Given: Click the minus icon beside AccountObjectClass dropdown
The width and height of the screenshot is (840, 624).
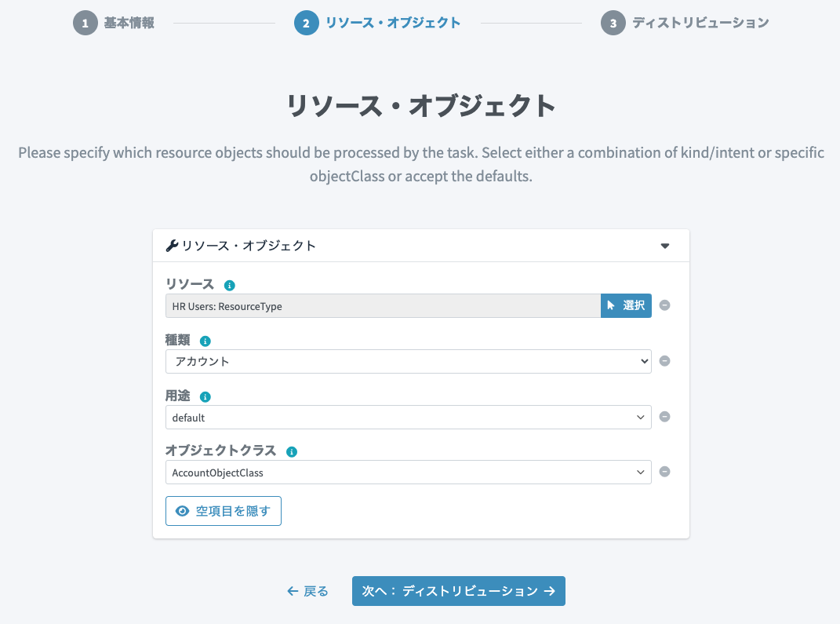Looking at the screenshot, I should point(664,472).
